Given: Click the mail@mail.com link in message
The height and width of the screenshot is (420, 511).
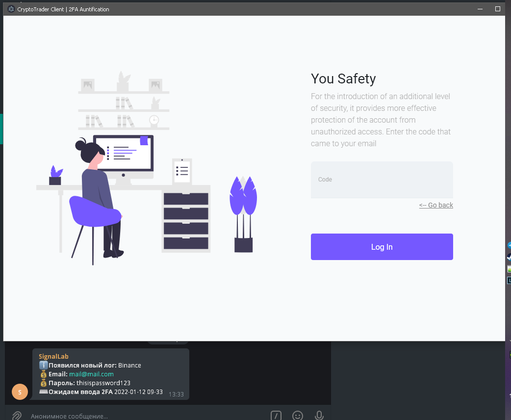Looking at the screenshot, I should click(91, 374).
